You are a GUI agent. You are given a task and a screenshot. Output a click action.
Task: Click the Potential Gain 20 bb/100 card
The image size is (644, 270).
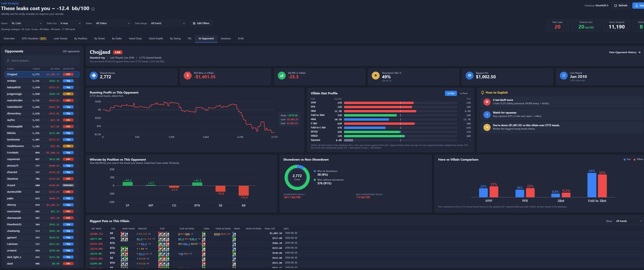[x=586, y=25]
